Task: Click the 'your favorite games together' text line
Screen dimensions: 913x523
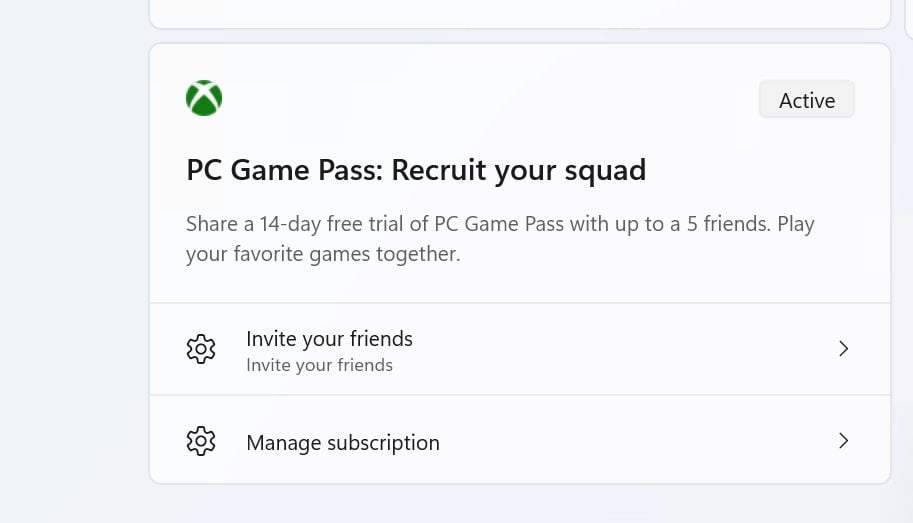Action: pos(323,254)
